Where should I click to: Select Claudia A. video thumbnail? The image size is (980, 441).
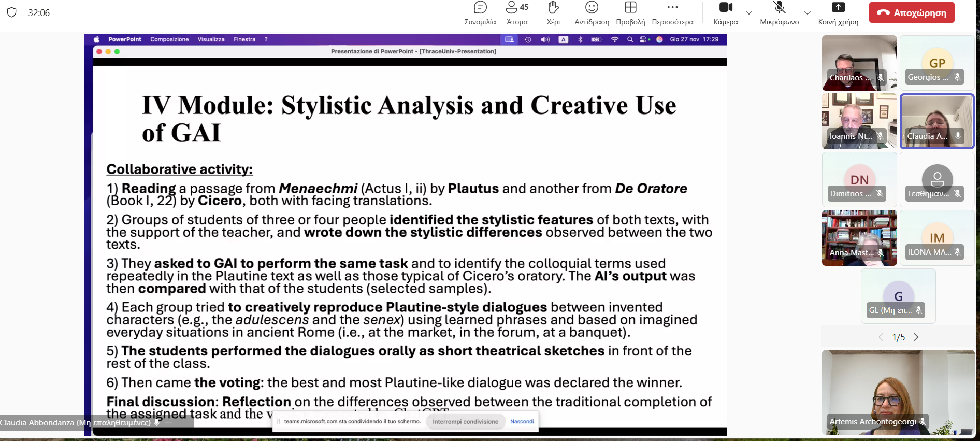pyautogui.click(x=937, y=121)
